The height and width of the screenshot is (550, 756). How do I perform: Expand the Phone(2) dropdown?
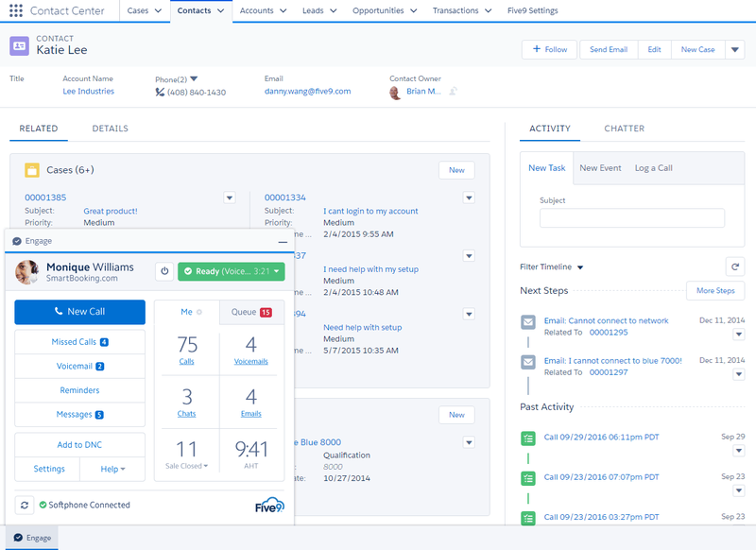[194, 78]
